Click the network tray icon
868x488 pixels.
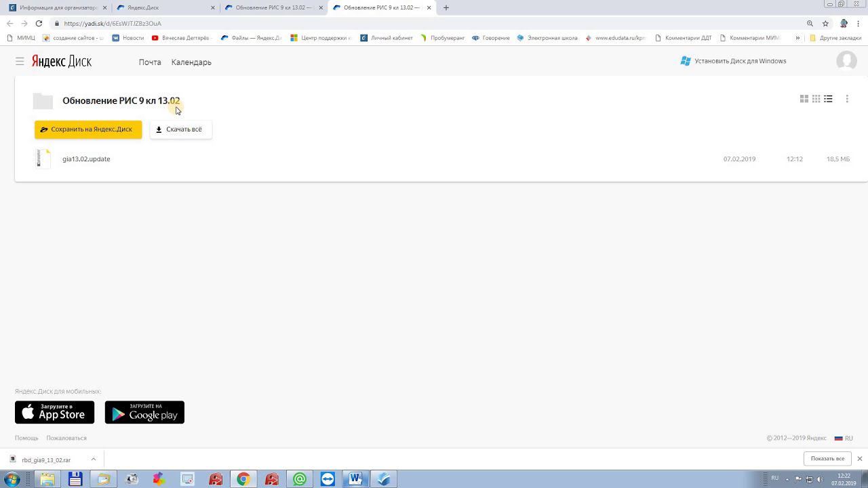coord(809,479)
